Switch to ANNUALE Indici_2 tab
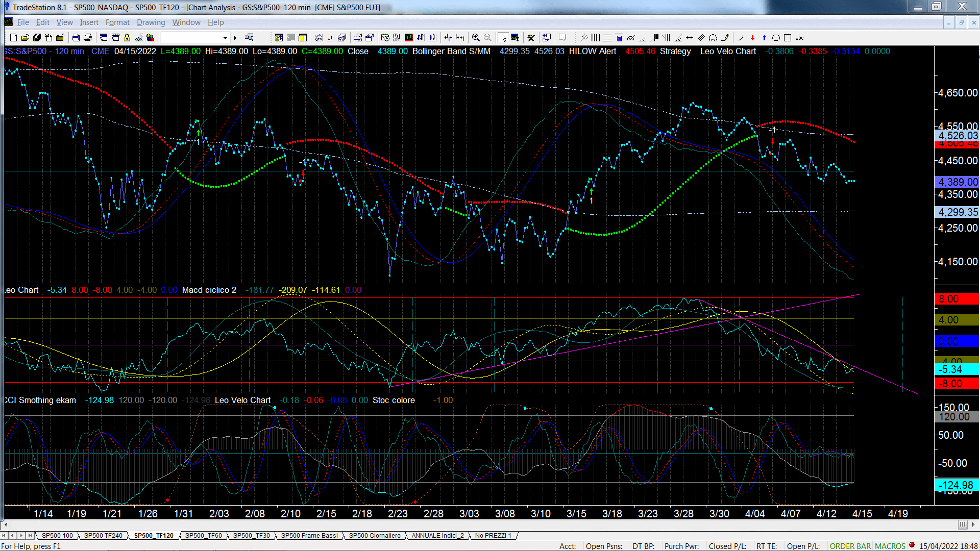The image size is (980, 551). (x=437, y=535)
